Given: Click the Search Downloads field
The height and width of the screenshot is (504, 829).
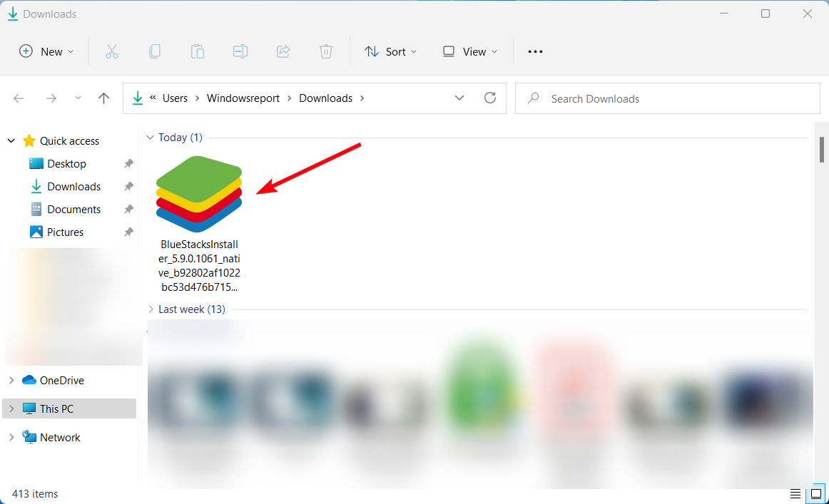Looking at the screenshot, I should tap(668, 99).
